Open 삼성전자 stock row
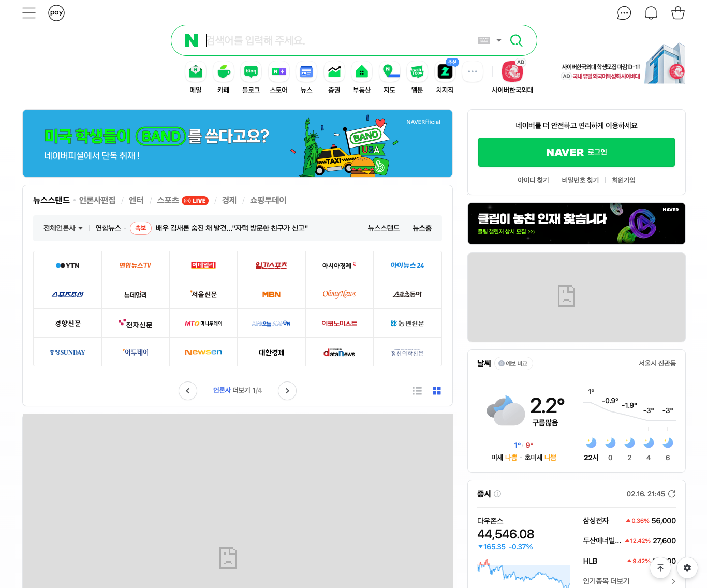The height and width of the screenshot is (588, 707). 629,521
